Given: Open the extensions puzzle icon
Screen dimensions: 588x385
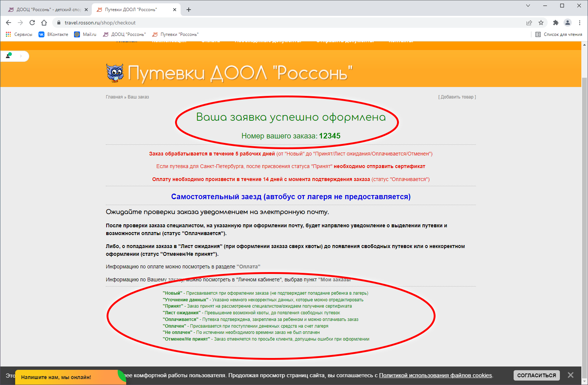Looking at the screenshot, I should pos(555,23).
